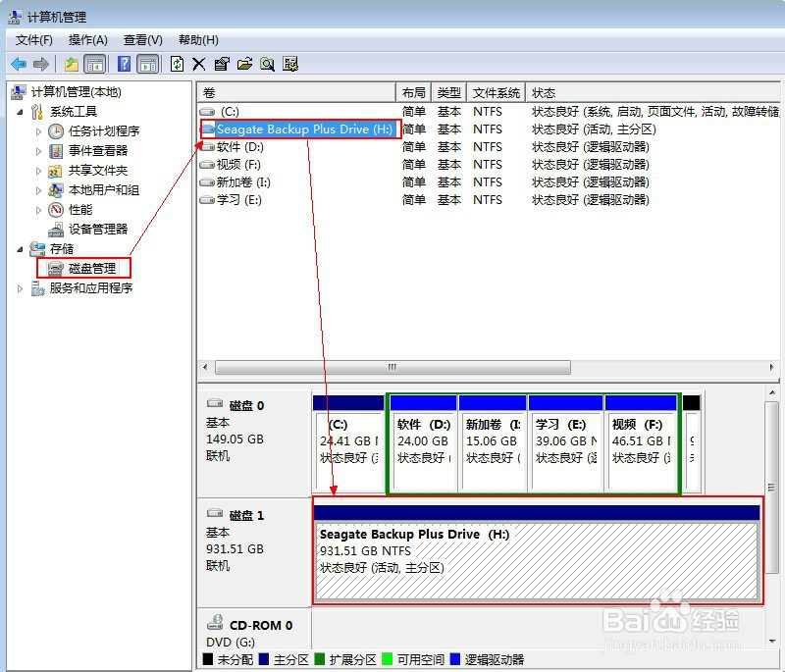Click the blue Help question mark icon
Image resolution: width=785 pixels, height=672 pixels.
point(124,64)
